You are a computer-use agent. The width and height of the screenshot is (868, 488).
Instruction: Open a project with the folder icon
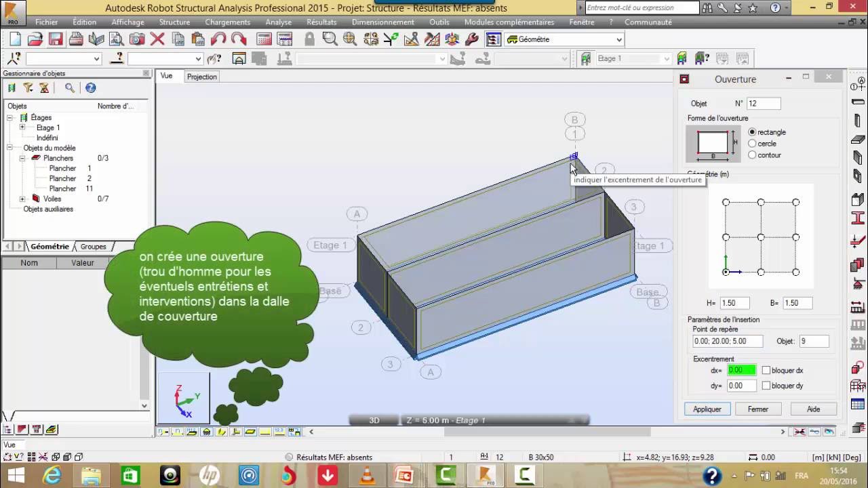35,39
